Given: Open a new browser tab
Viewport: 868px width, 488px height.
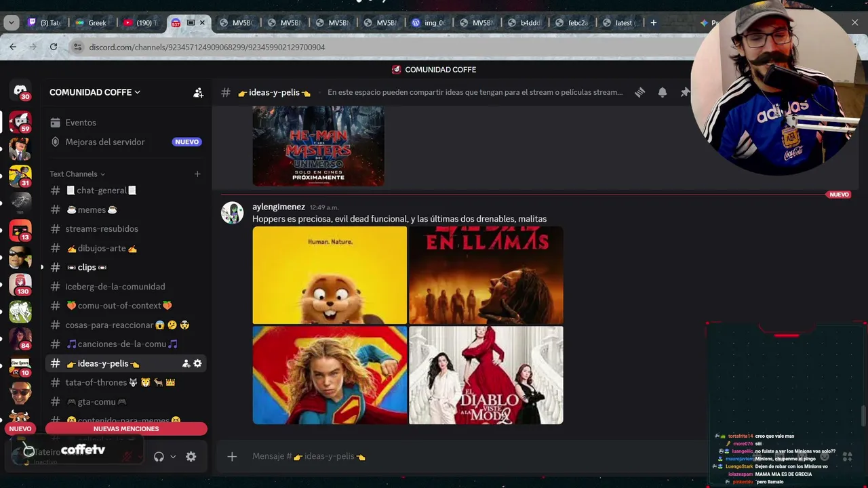Looking at the screenshot, I should click(653, 22).
